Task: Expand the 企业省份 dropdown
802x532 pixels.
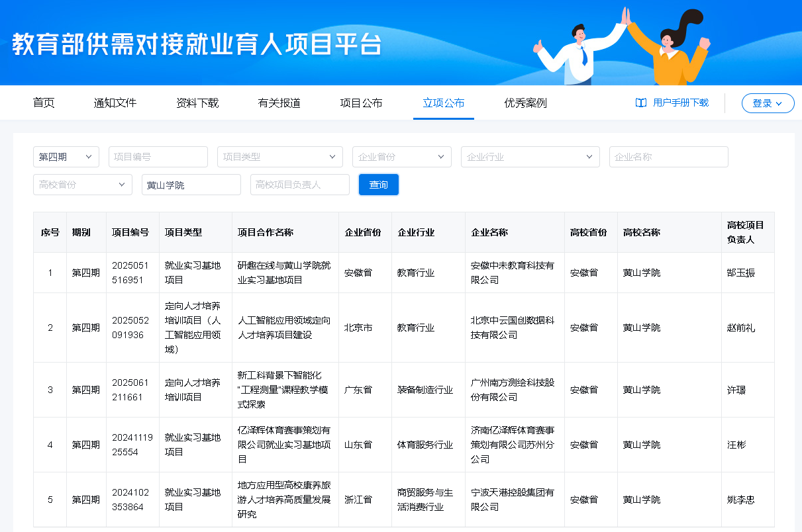Action: click(x=402, y=157)
